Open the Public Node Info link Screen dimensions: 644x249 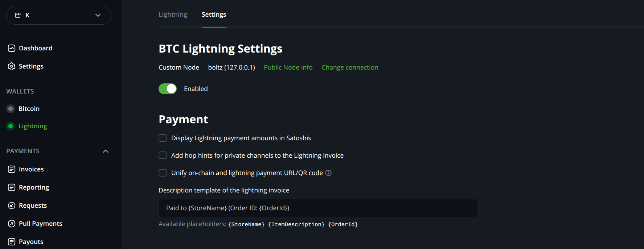click(x=288, y=67)
